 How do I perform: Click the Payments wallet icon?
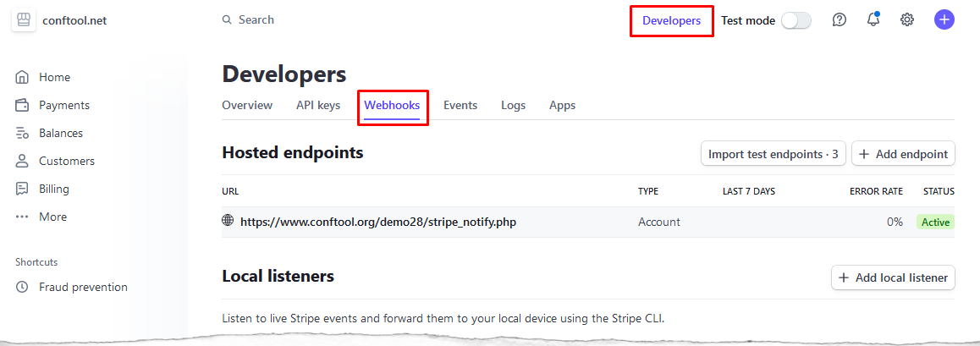pyautogui.click(x=23, y=105)
